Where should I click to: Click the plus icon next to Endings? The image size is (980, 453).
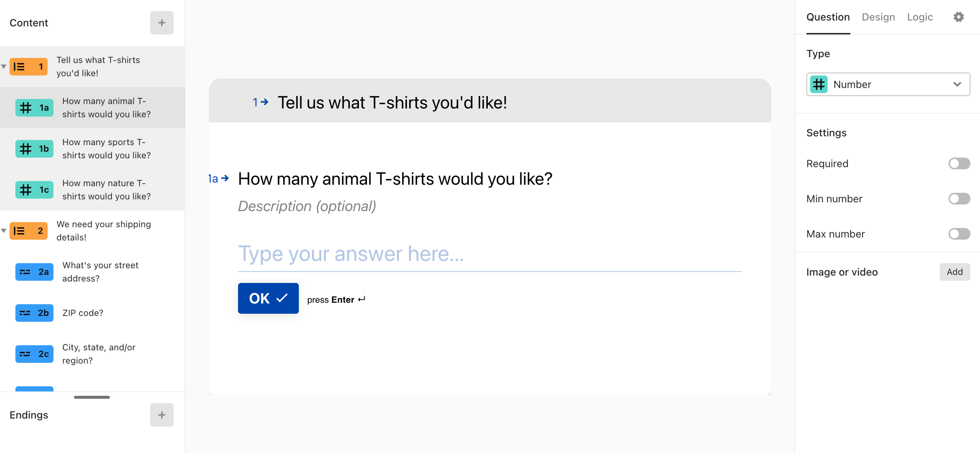[x=162, y=415]
